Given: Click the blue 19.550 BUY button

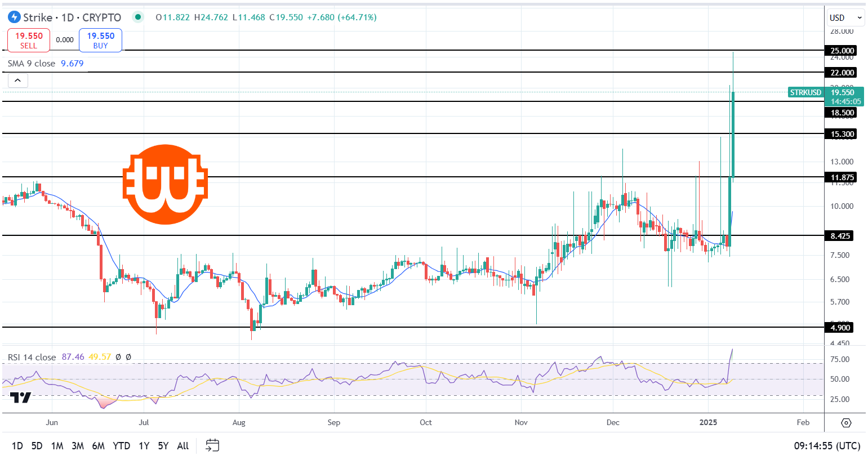Looking at the screenshot, I should [101, 41].
